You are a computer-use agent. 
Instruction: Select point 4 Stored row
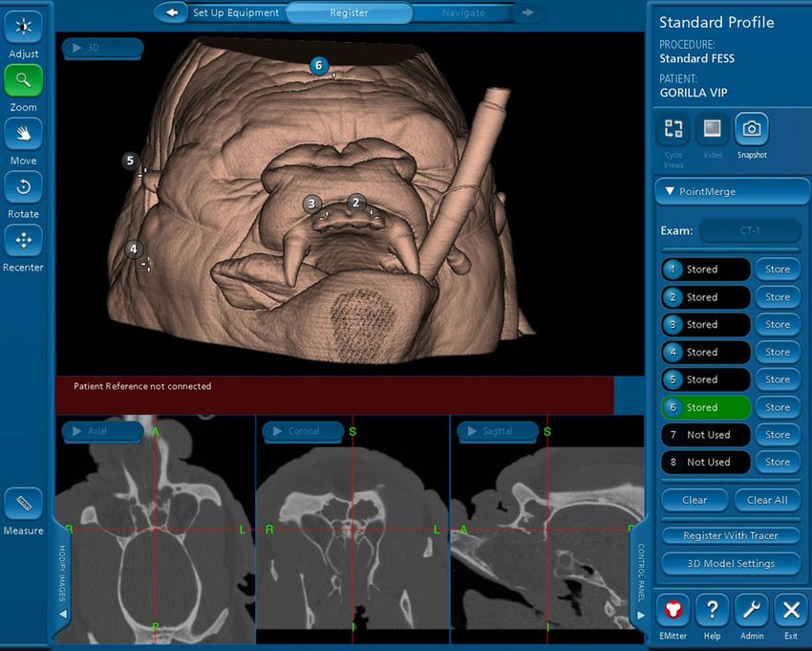pos(705,353)
